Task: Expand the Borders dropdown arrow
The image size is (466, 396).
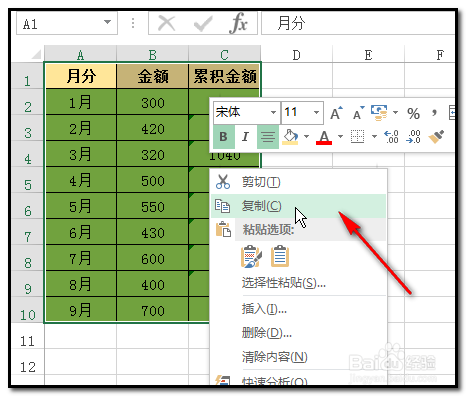Action: pos(374,136)
